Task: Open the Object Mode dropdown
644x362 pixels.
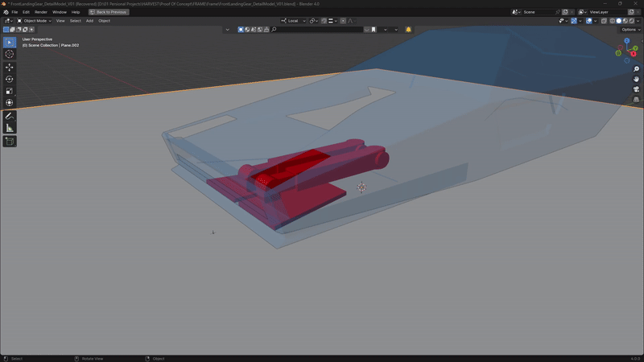Action: 34,21
